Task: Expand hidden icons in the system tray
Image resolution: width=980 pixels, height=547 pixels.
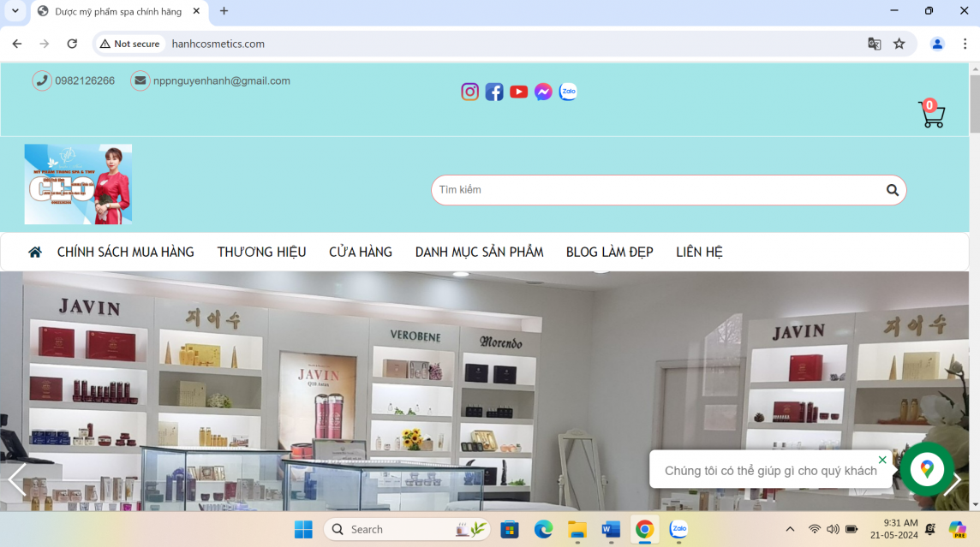Action: pyautogui.click(x=789, y=529)
